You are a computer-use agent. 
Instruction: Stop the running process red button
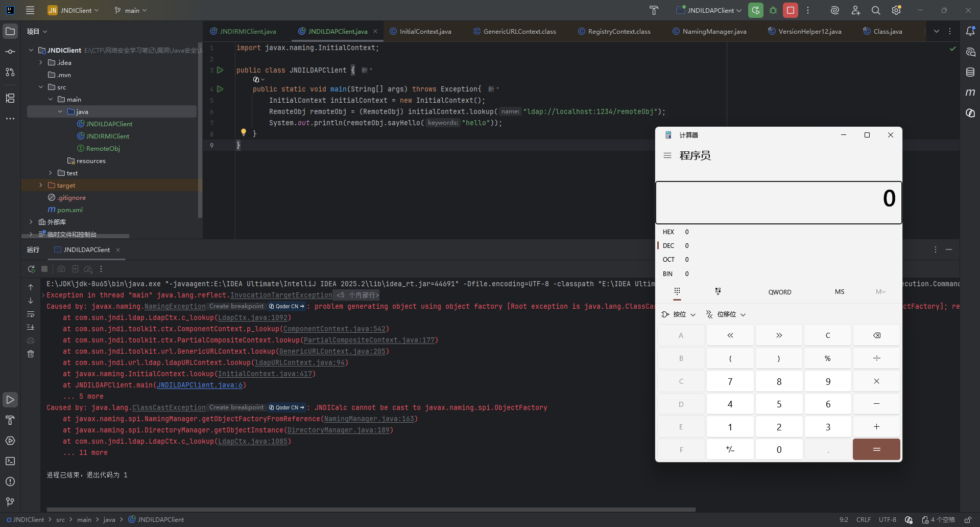click(x=791, y=10)
